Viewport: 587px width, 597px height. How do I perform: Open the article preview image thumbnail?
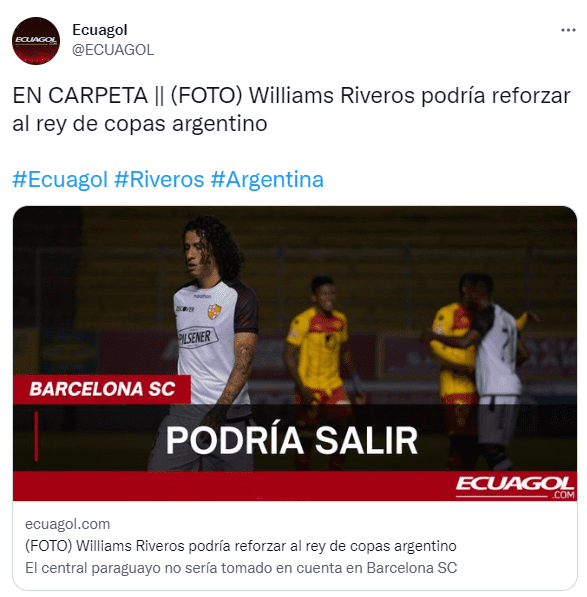[x=295, y=353]
